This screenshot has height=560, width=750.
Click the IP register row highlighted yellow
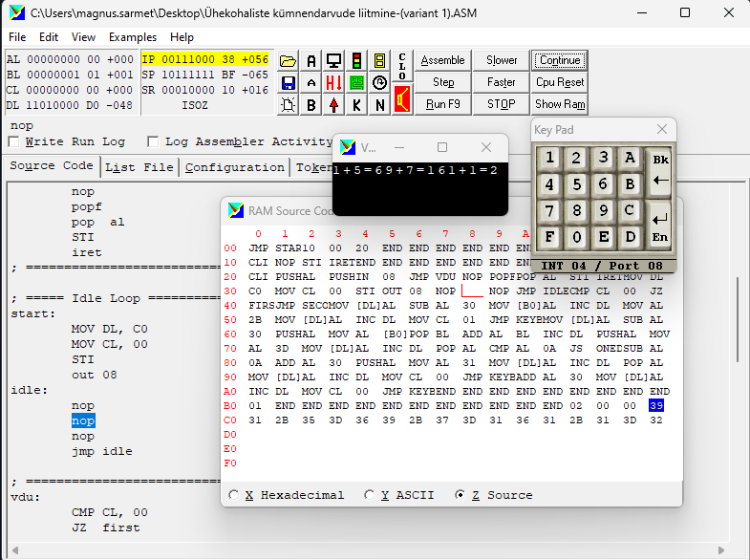204,59
